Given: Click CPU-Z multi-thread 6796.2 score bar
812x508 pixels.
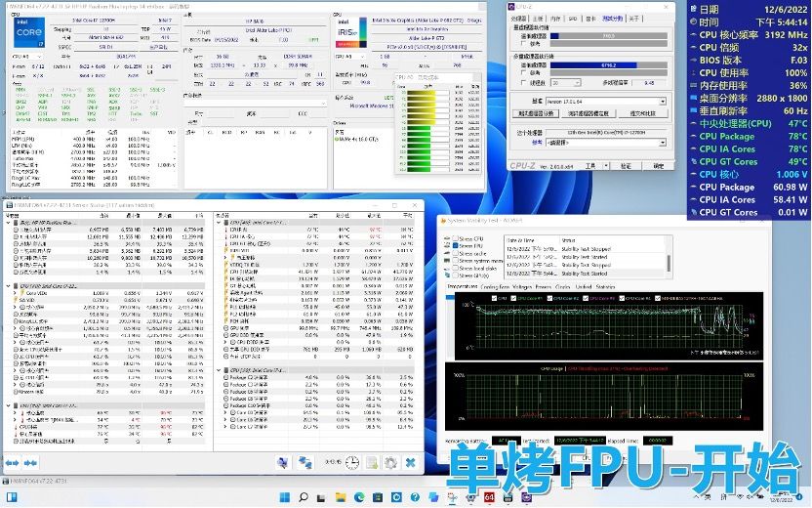Looking at the screenshot, I should [608, 65].
